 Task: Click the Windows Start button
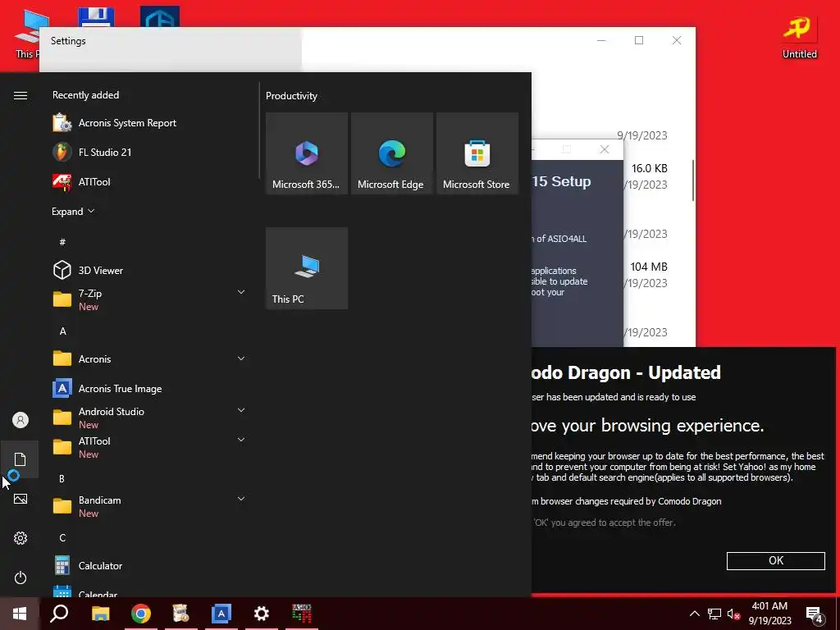20,614
